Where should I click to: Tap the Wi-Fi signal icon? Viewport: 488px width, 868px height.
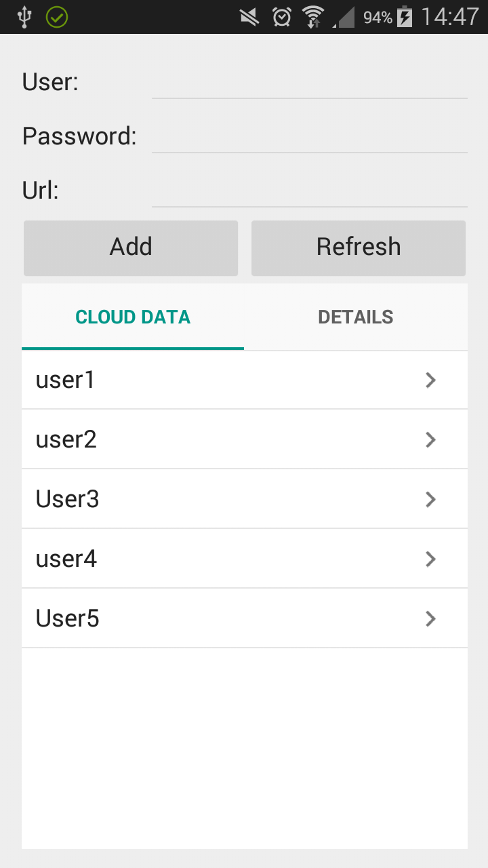313,17
